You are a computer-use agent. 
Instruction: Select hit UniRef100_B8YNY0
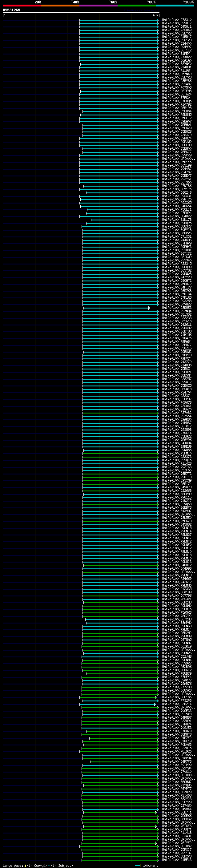tap(177, 64)
